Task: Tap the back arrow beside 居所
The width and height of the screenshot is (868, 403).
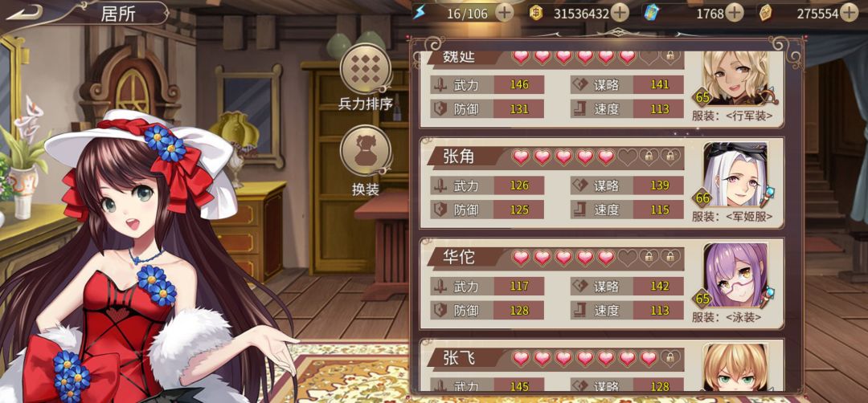Action: (x=24, y=11)
